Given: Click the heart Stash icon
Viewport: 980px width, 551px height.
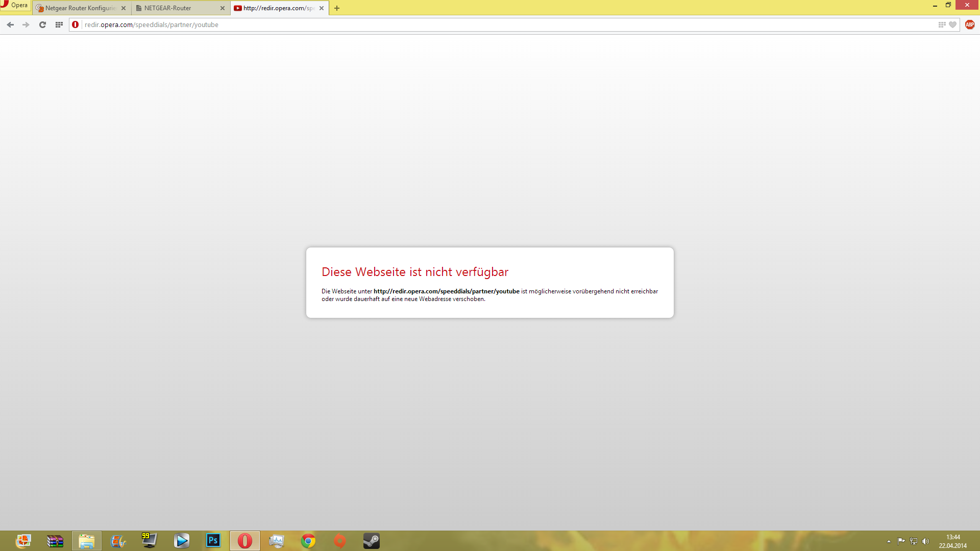Looking at the screenshot, I should pyautogui.click(x=952, y=24).
